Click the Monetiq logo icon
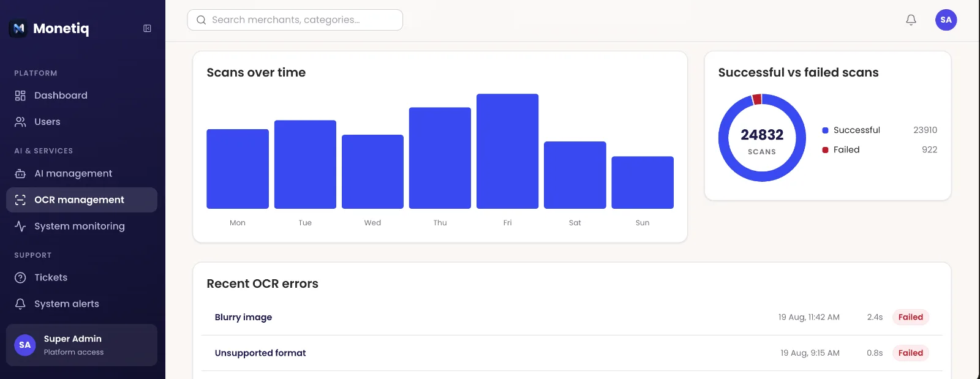 18,28
